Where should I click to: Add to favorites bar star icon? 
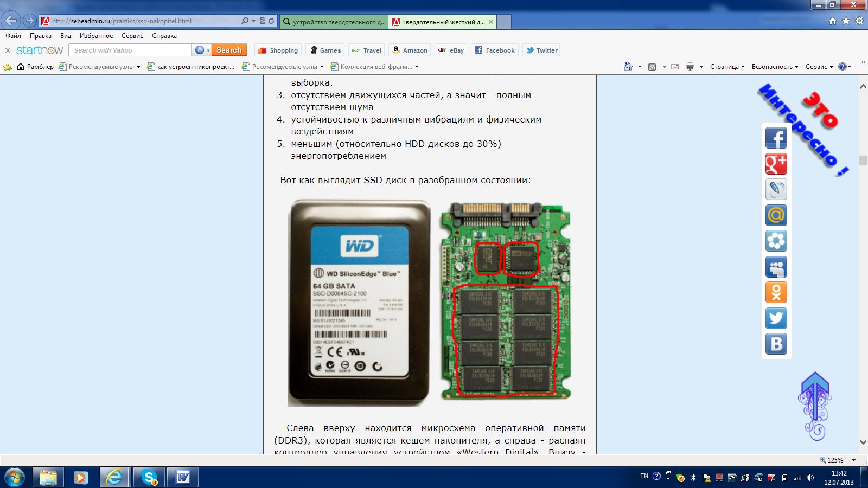tap(8, 67)
